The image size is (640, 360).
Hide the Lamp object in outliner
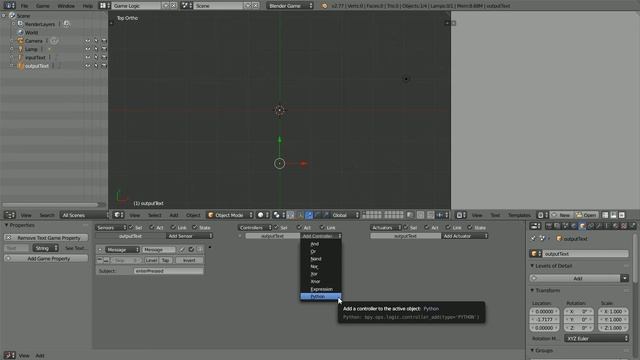click(x=87, y=49)
